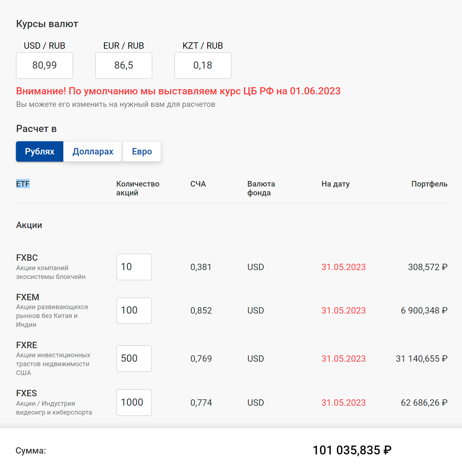Click the ETF column header
Viewport: 462px width, 476px height.
[x=23, y=184]
